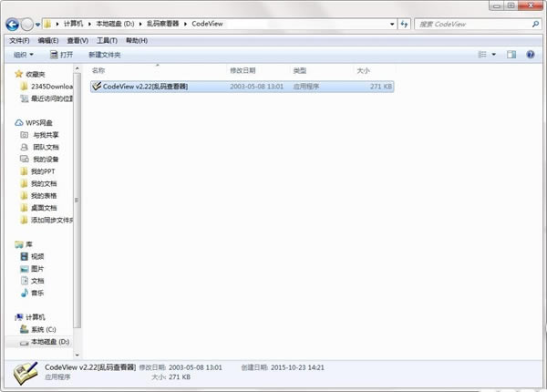Open the 桌面文档 folder

coord(38,208)
